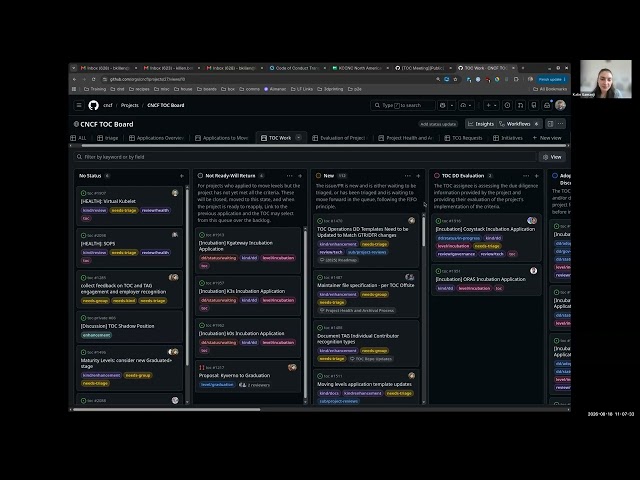Add item to No Status column
The height and width of the screenshot is (480, 640).
tap(182, 176)
